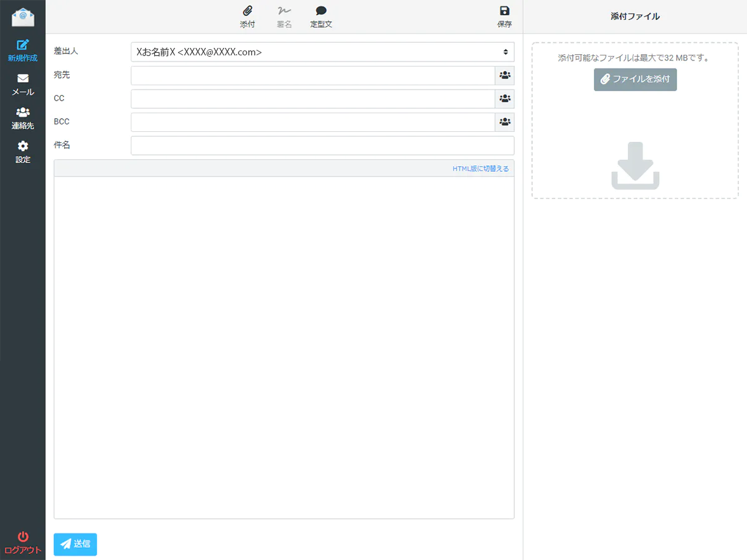The width and height of the screenshot is (747, 560).
Task: Open the 定型文 template speech bubble icon
Action: click(x=321, y=11)
